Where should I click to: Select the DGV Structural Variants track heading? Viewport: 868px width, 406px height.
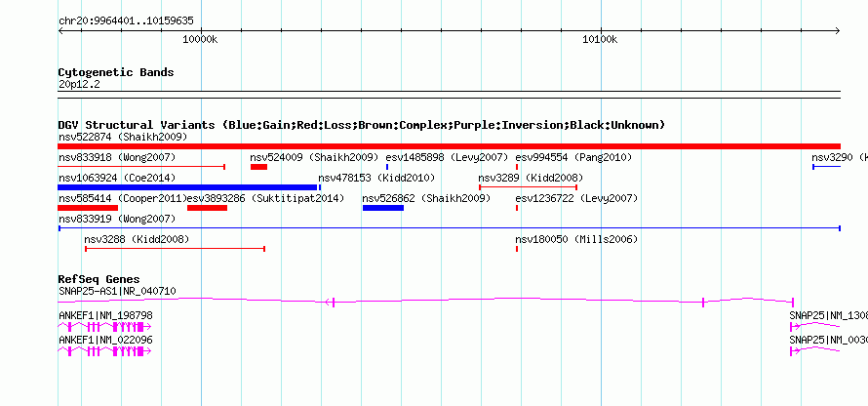click(x=361, y=125)
